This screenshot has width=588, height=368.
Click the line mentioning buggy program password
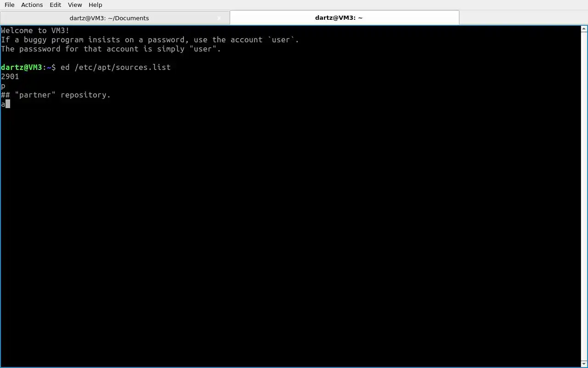[150, 40]
